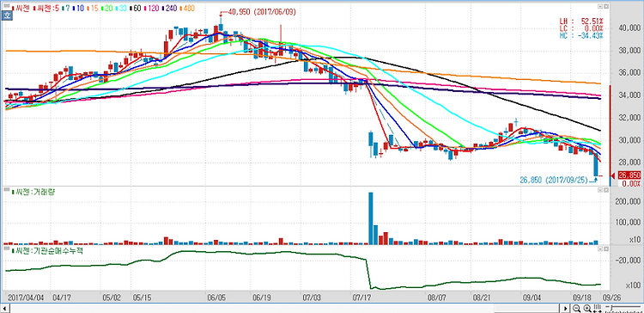Click the scrollbar right arrow

(x=566, y=309)
